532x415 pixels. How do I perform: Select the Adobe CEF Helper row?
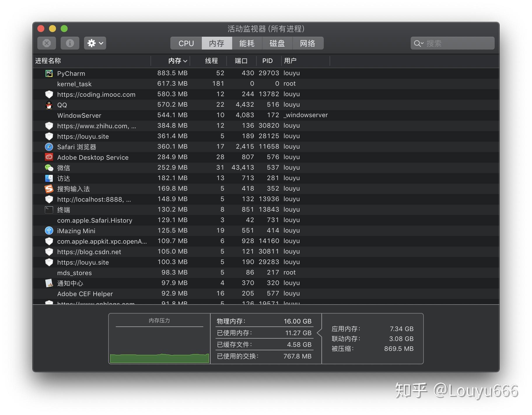point(266,294)
